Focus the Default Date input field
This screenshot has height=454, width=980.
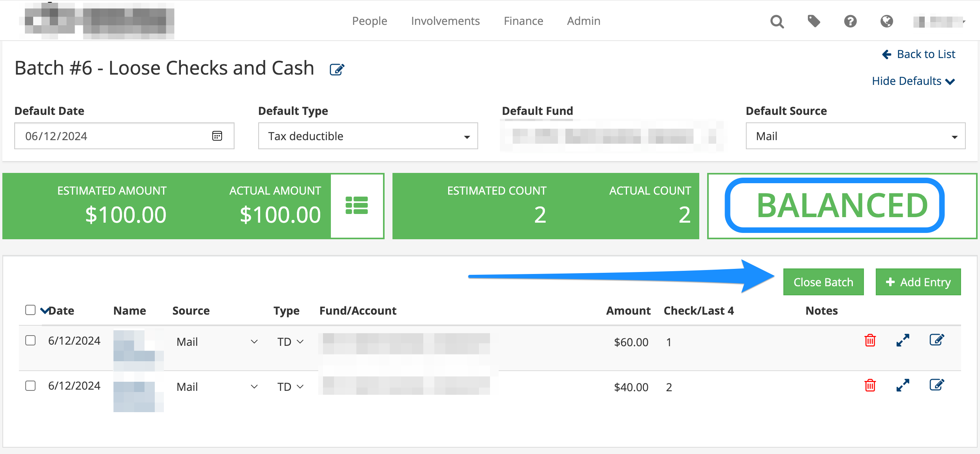pyautogui.click(x=124, y=136)
